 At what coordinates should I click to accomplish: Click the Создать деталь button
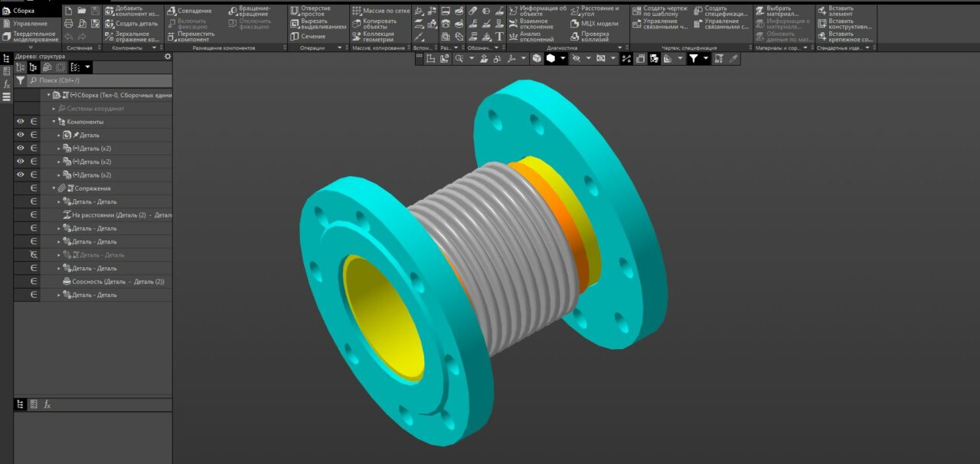pos(131,24)
